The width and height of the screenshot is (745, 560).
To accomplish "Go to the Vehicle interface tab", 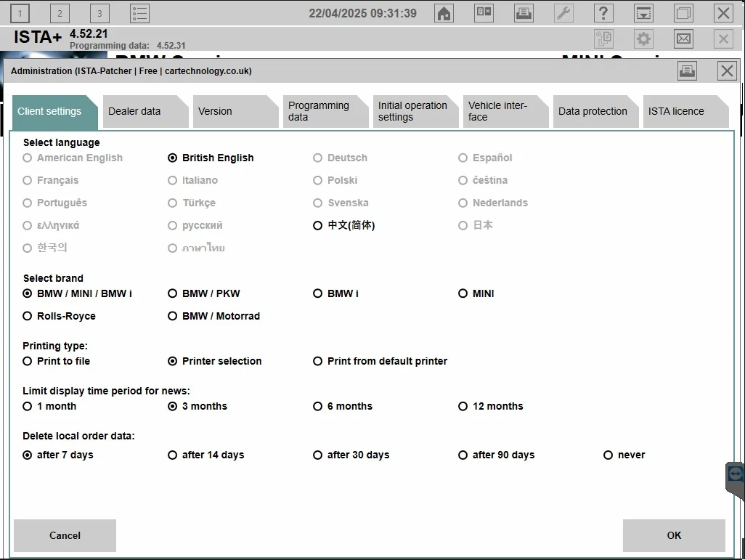I will pyautogui.click(x=502, y=111).
